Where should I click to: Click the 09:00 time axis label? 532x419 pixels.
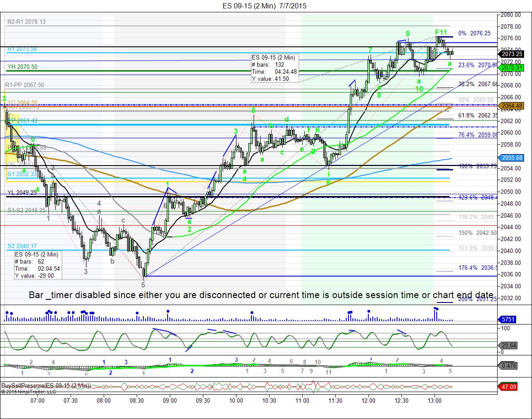[170, 401]
